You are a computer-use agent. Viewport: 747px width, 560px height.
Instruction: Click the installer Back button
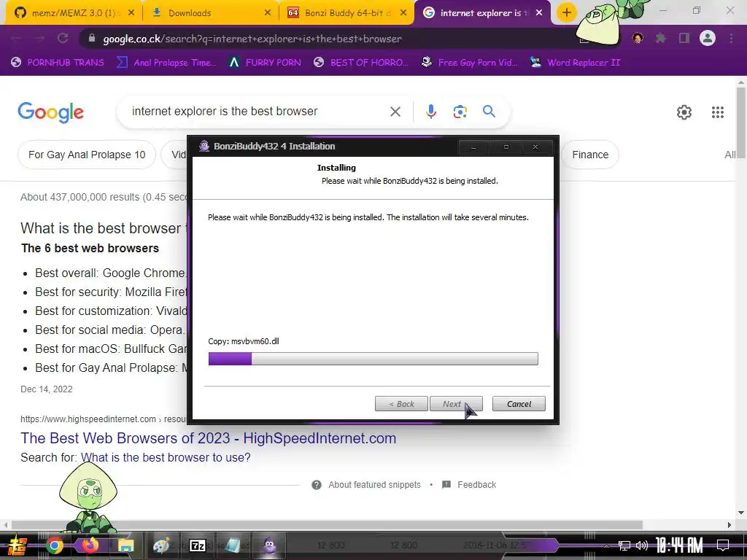pos(401,404)
